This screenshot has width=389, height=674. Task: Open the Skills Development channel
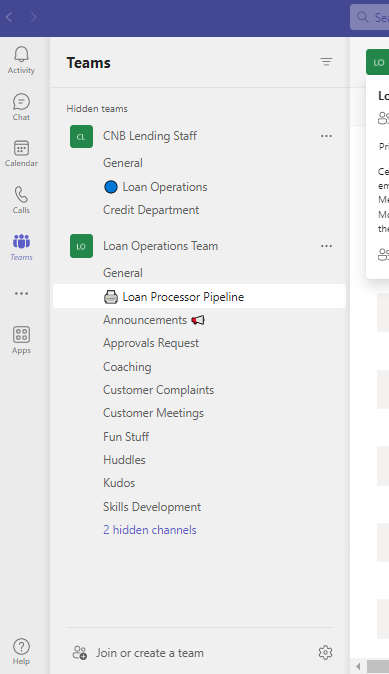tap(152, 507)
